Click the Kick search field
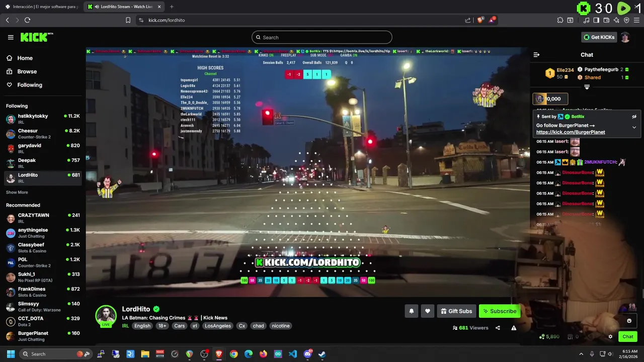644x362 pixels. 322,37
